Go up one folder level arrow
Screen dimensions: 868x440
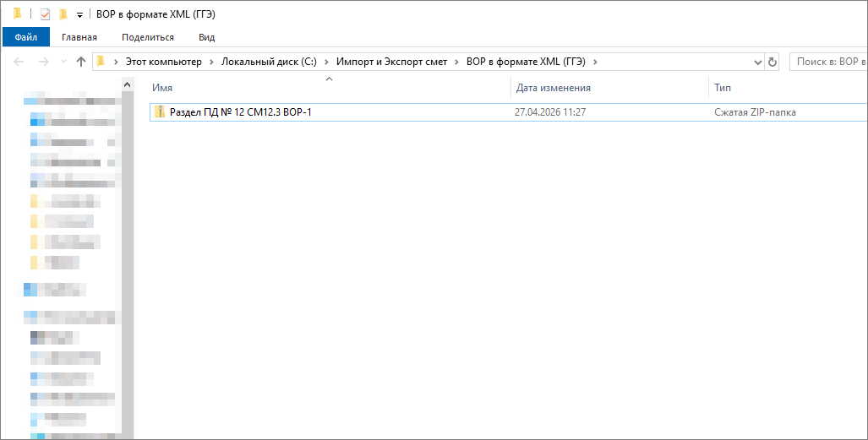tap(81, 62)
